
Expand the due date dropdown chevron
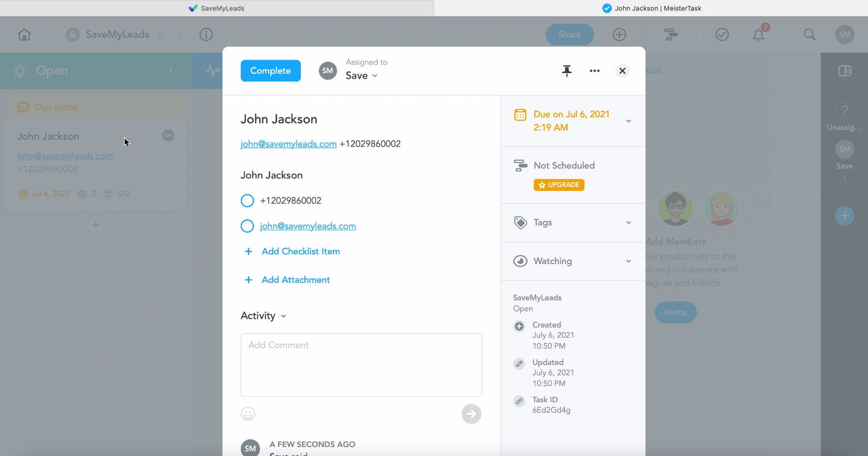click(628, 121)
